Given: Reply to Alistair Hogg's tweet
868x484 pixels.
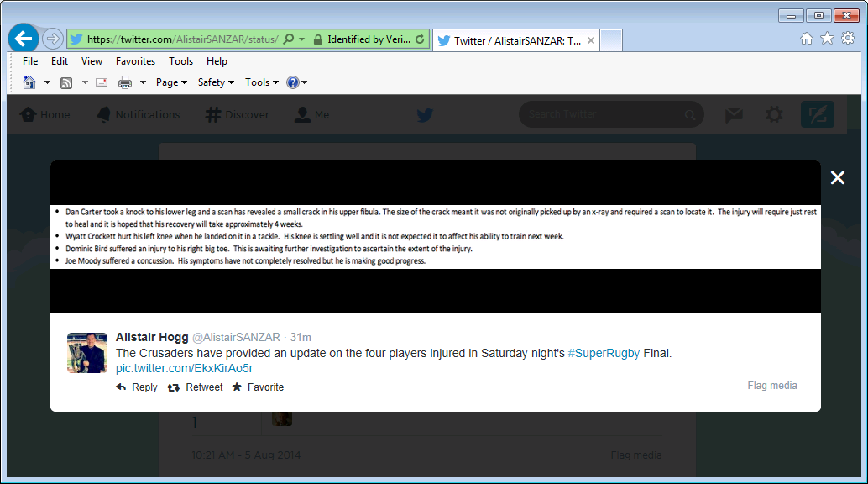Looking at the screenshot, I should coord(137,387).
